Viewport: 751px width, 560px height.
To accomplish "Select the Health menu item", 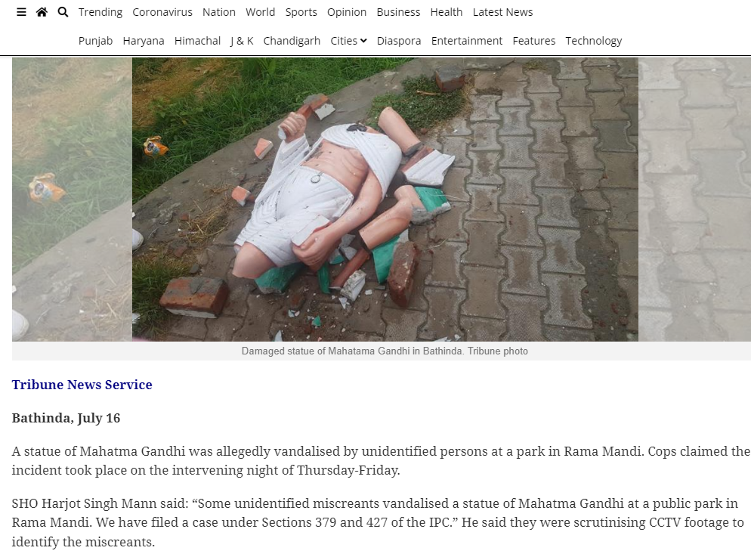I will tap(447, 12).
